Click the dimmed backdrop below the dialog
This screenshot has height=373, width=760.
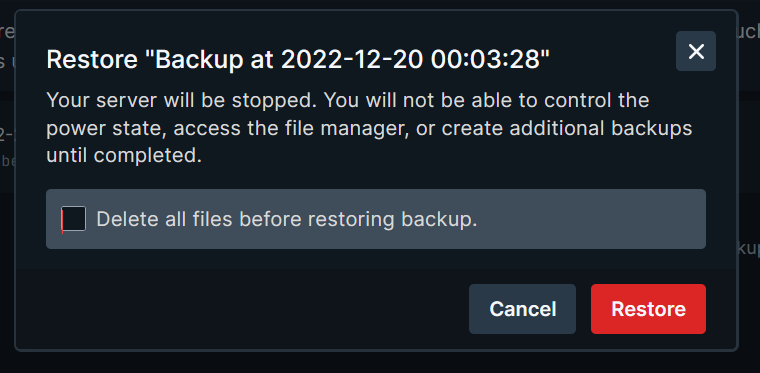click(x=380, y=362)
